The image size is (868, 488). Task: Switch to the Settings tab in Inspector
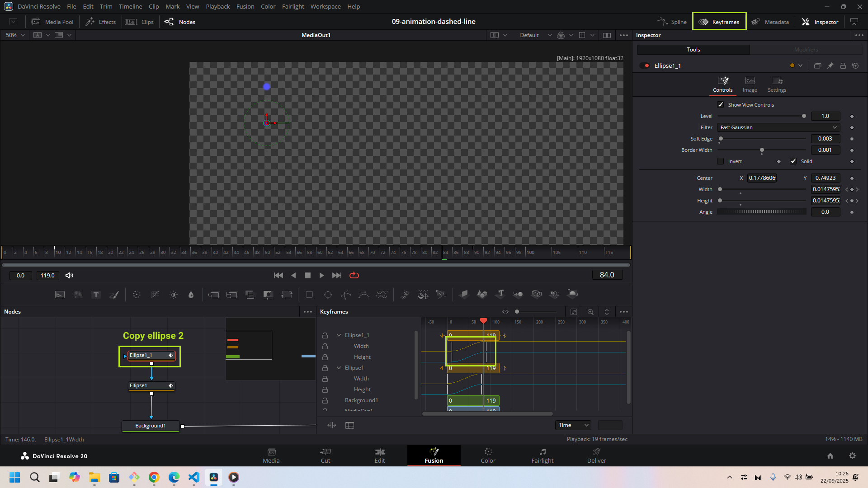(777, 84)
